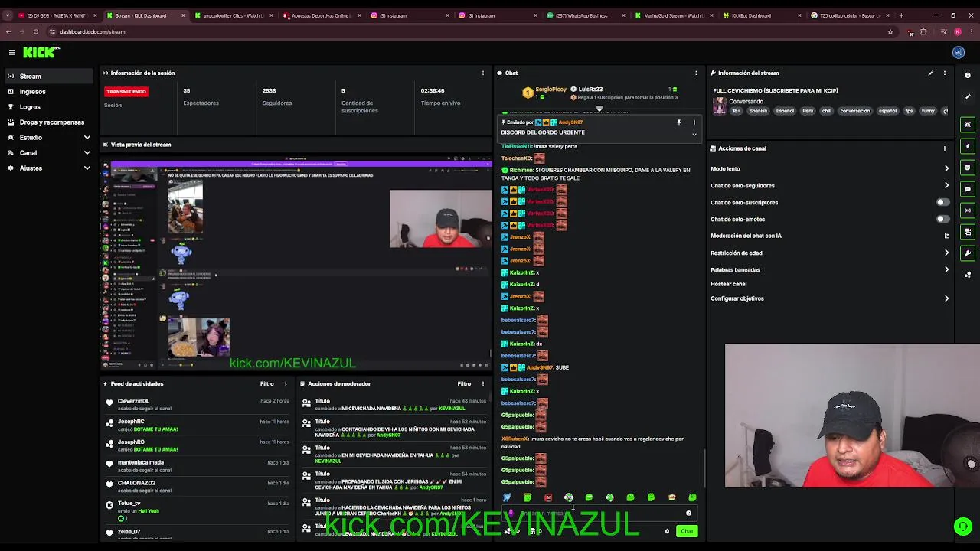Click the stream category thumbnail image
The image size is (980, 551).
pos(719,106)
